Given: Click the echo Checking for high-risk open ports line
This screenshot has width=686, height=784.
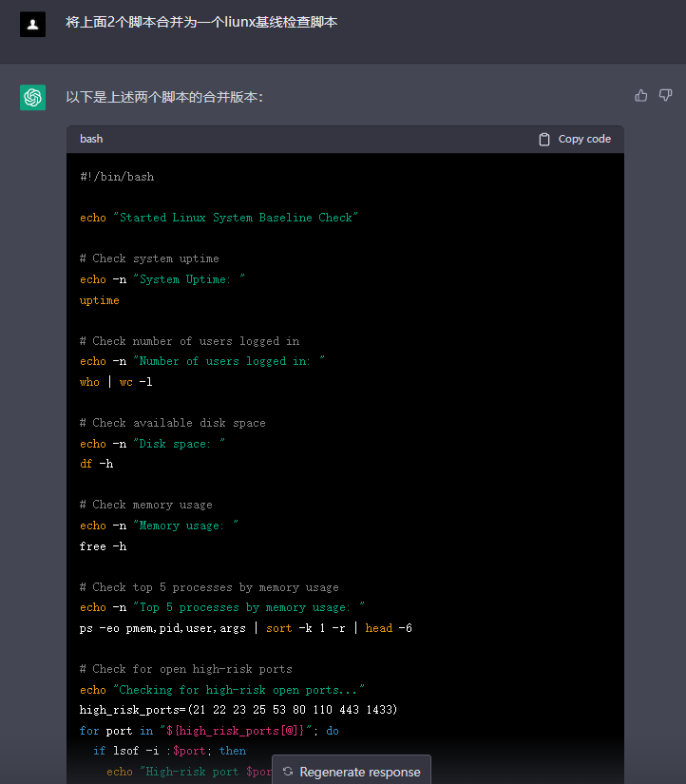Looking at the screenshot, I should click(x=222, y=690).
